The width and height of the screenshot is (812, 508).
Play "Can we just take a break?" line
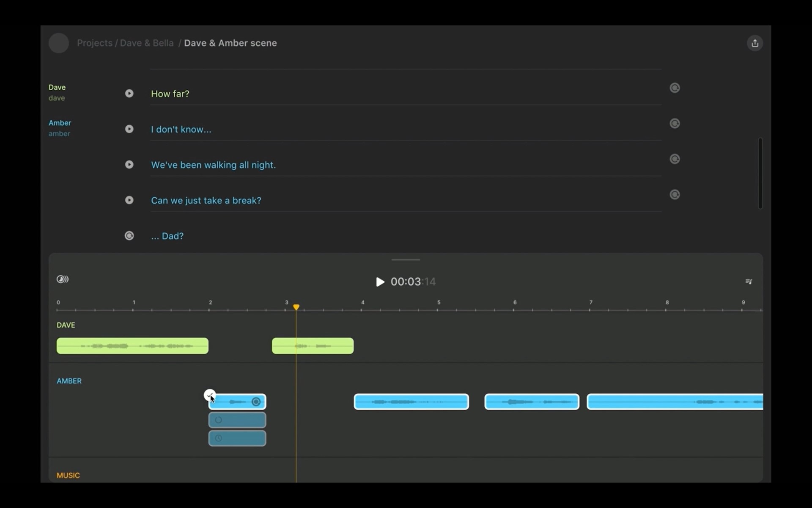[x=129, y=200]
